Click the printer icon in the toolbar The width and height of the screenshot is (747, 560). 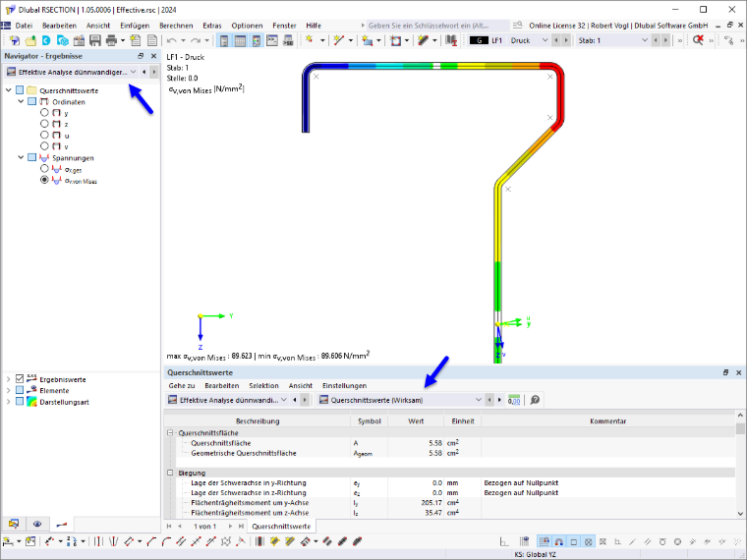111,40
